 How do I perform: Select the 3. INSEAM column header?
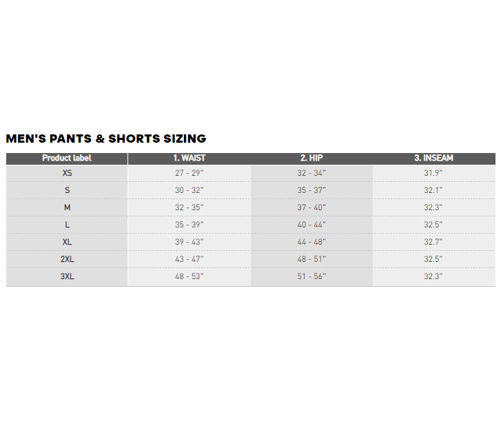click(433, 158)
